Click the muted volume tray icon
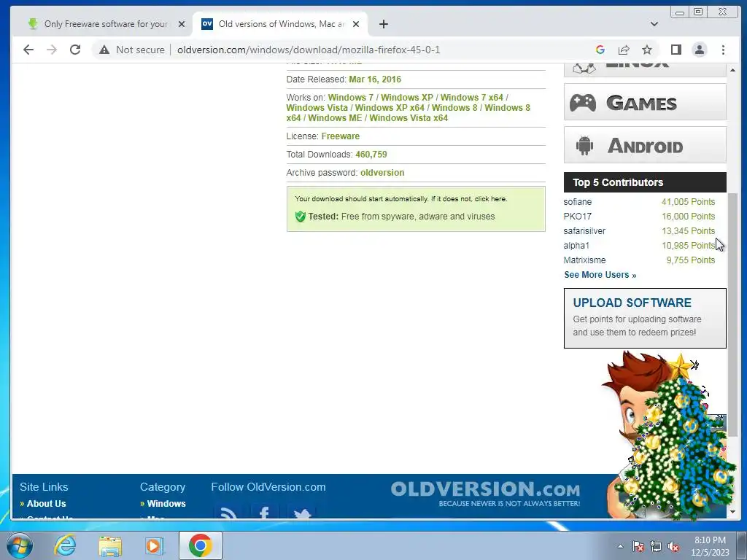Screen dimensions: 747x560 (673, 546)
